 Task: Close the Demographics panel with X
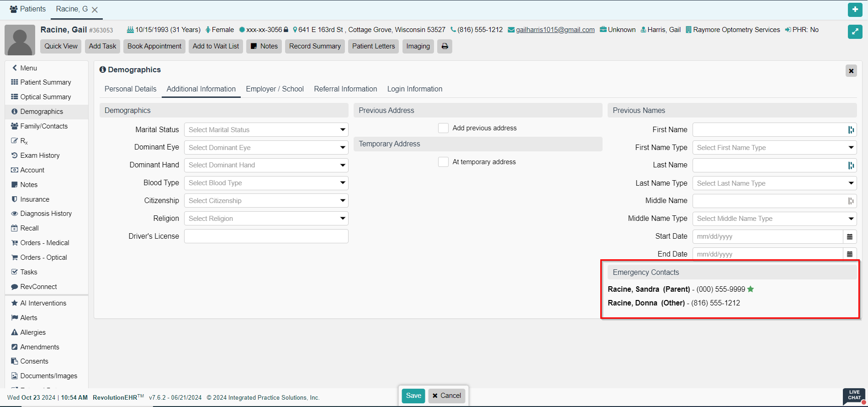[x=851, y=71]
